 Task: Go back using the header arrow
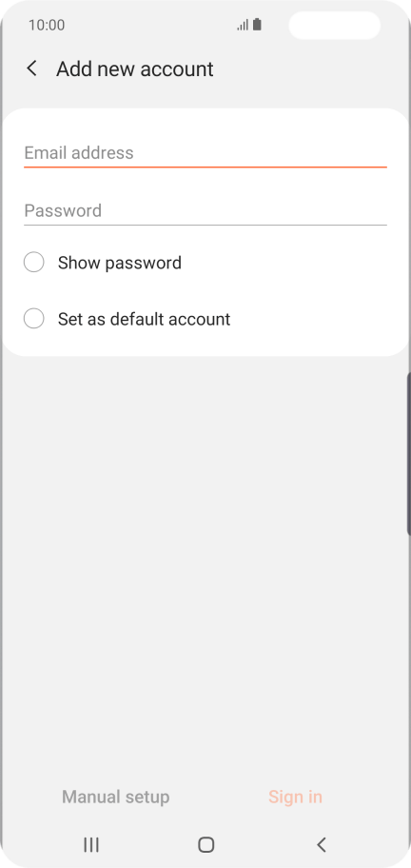point(32,69)
